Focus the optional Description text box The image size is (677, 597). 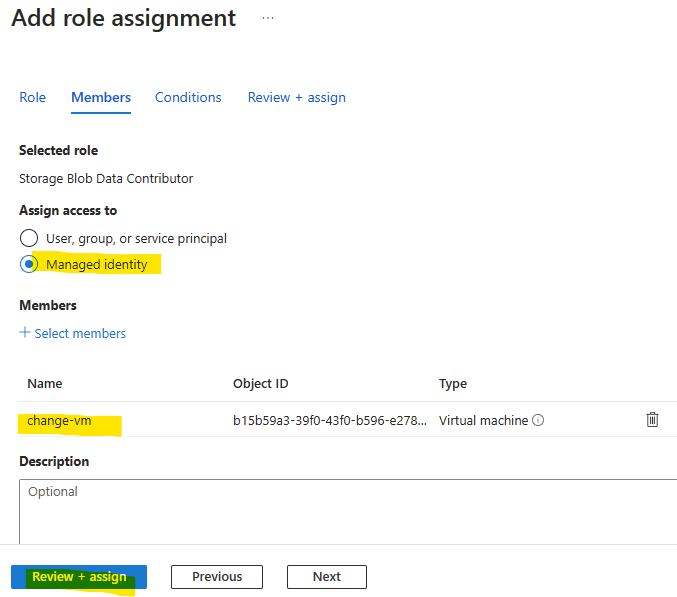[348, 512]
